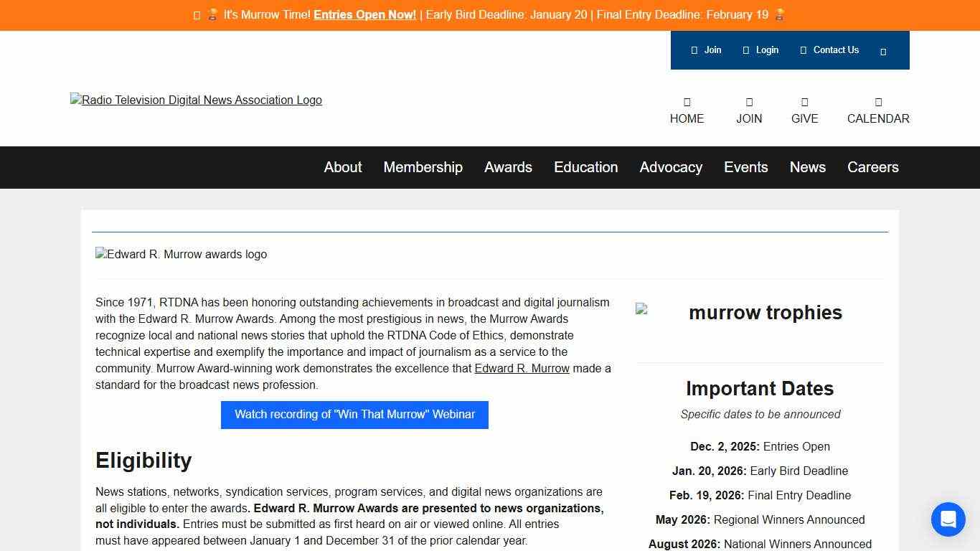Image resolution: width=980 pixels, height=551 pixels.
Task: Click the Entries Open Now! link in banner
Action: pyautogui.click(x=364, y=14)
